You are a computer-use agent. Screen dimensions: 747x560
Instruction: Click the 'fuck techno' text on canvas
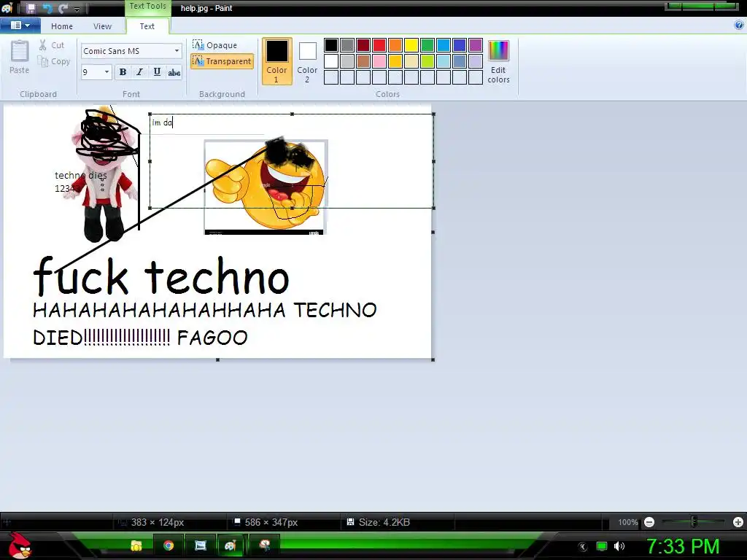click(x=161, y=276)
